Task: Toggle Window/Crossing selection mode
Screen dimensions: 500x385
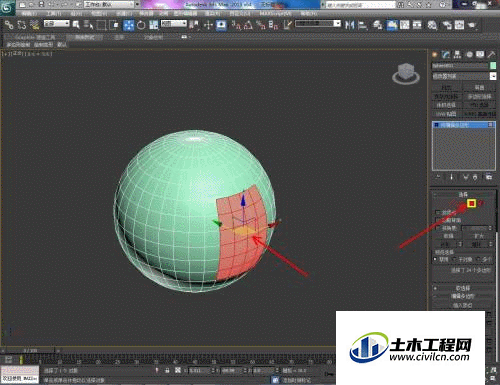Action: (114, 25)
